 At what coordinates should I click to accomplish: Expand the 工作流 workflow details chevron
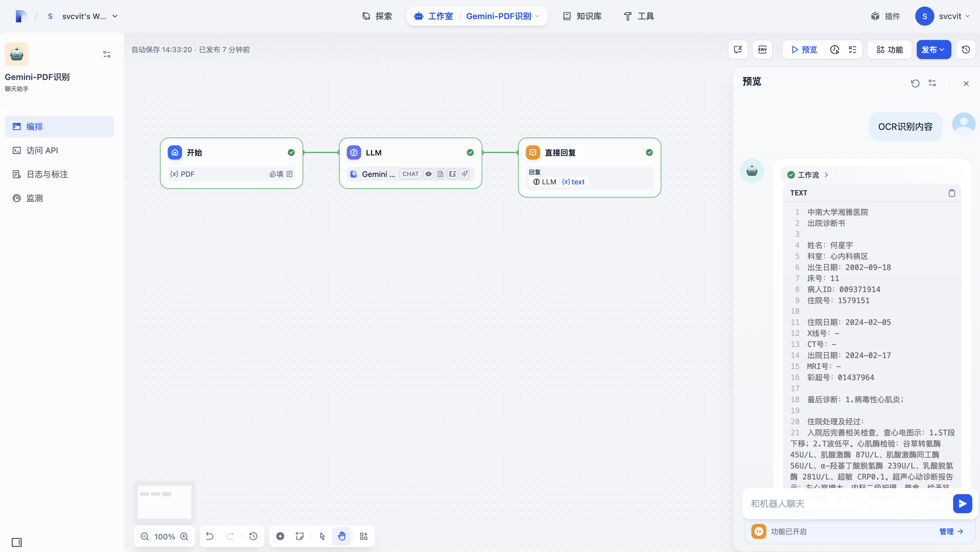pyautogui.click(x=826, y=175)
